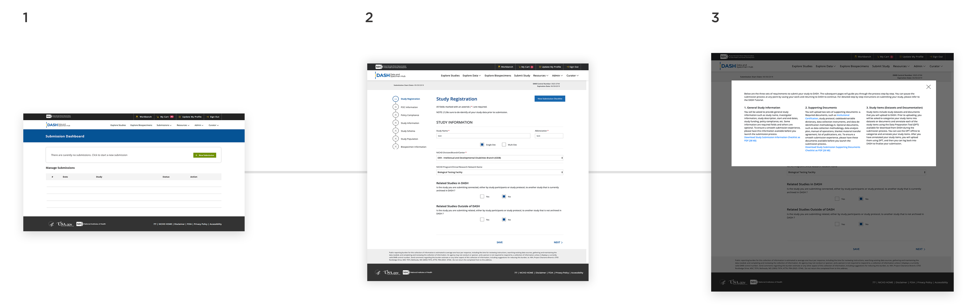Click NICHD HOME link in screen 1 footer
980x308 pixels.
165,224
